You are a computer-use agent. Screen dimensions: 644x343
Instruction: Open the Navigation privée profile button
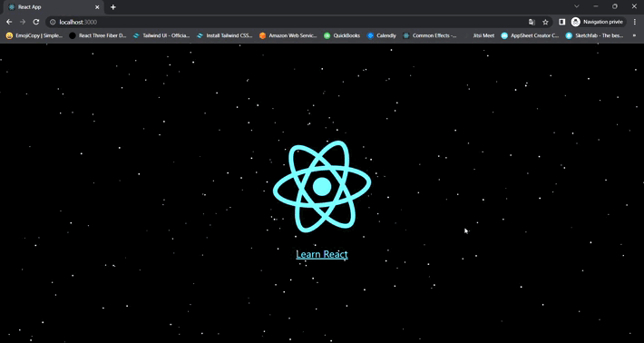[x=598, y=22]
